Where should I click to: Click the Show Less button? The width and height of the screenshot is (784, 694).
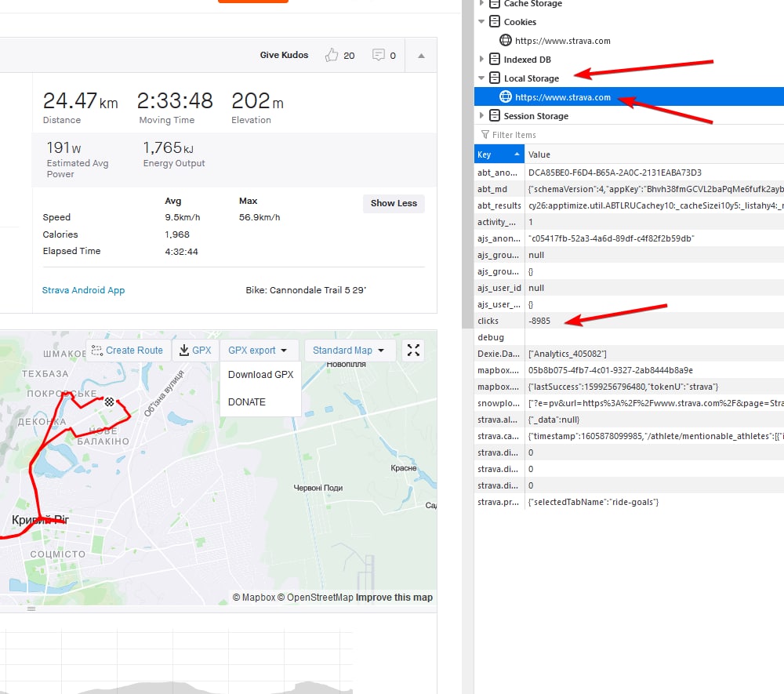(x=394, y=204)
